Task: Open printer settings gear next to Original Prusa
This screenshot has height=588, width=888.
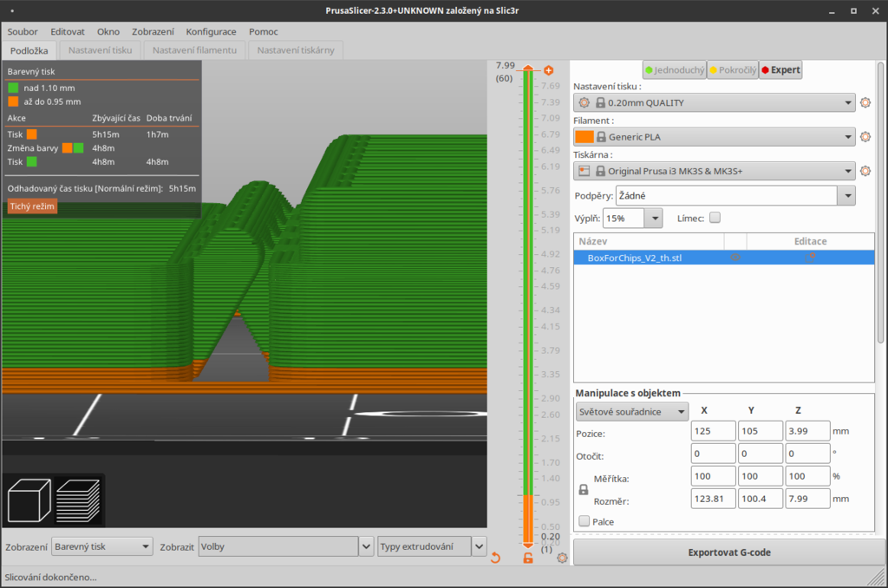Action: (865, 171)
